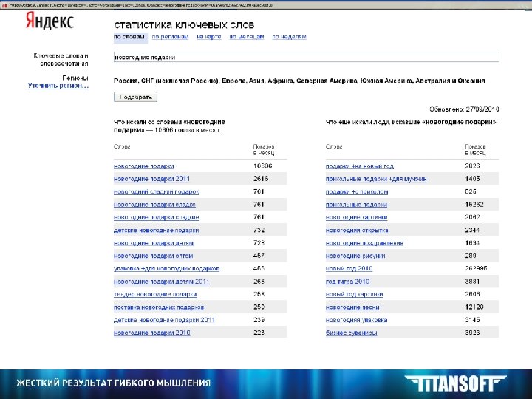Switch to the 'по месяцам' tab
The width and height of the screenshot is (532, 399).
(247, 37)
